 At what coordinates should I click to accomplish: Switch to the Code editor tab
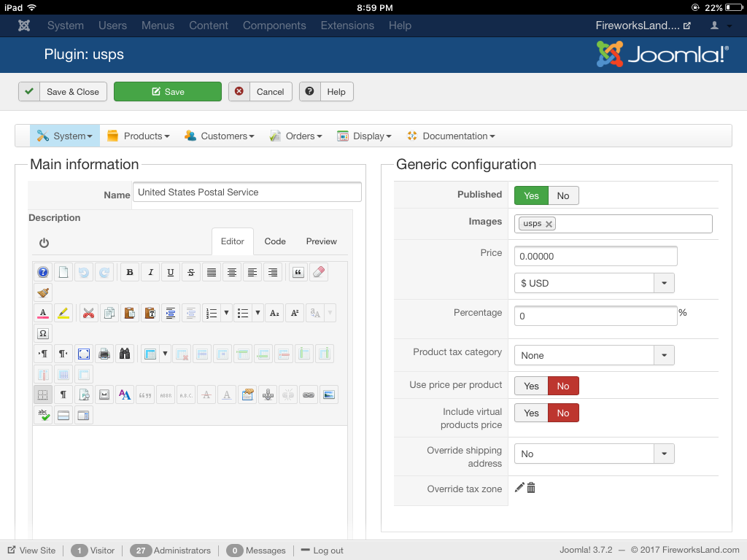[275, 241]
